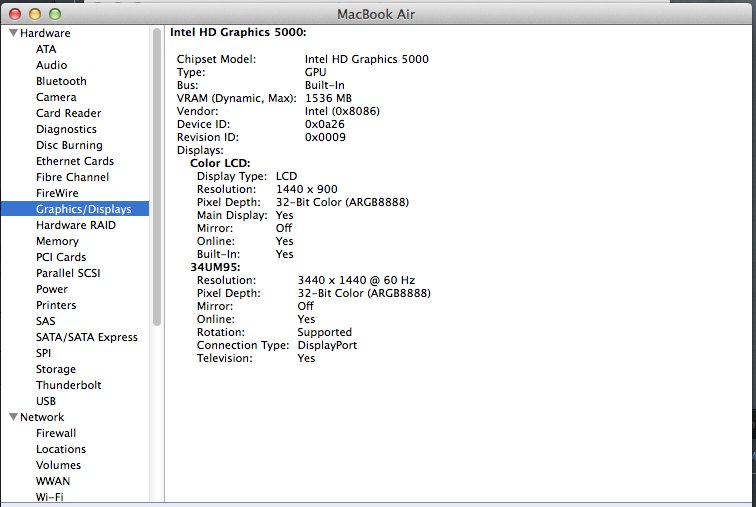Click the 34UM95 display heading

215,267
